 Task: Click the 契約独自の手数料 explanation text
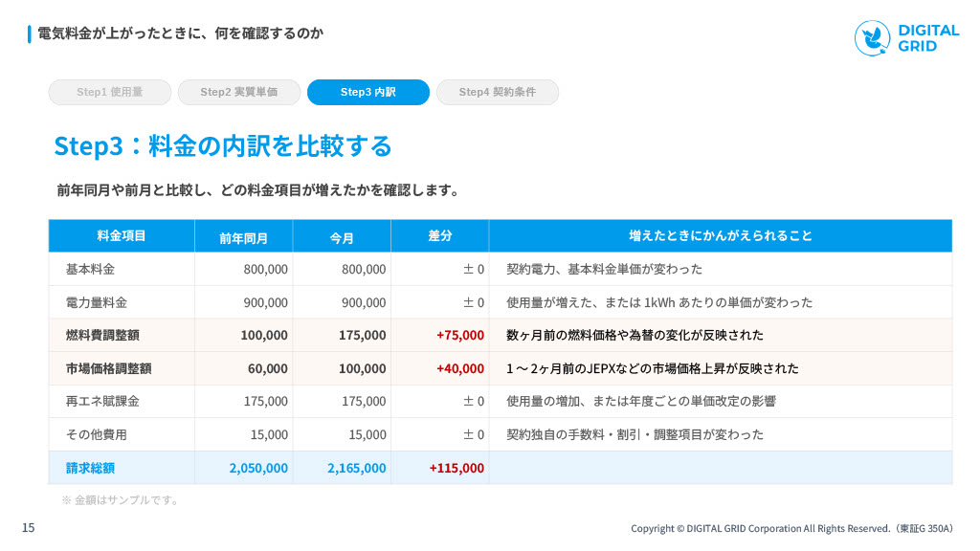[x=635, y=434]
